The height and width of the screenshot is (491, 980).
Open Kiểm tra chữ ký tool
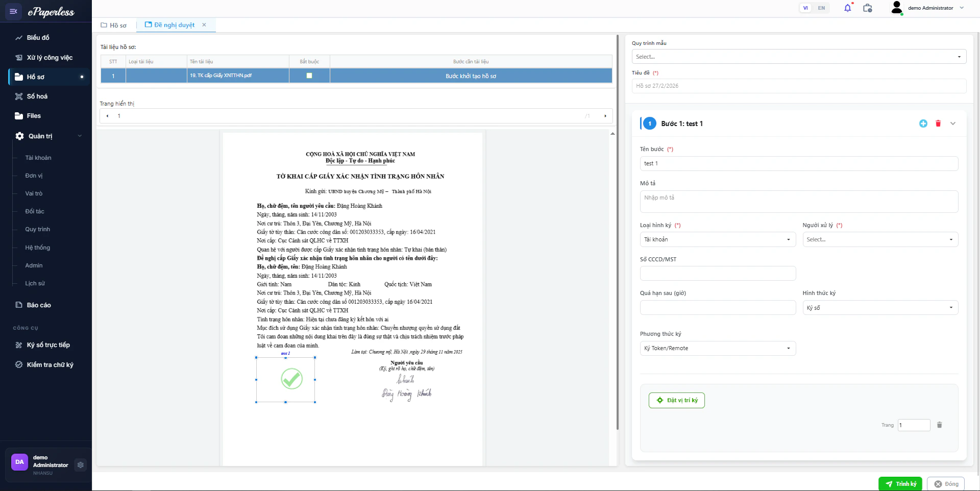click(x=50, y=365)
